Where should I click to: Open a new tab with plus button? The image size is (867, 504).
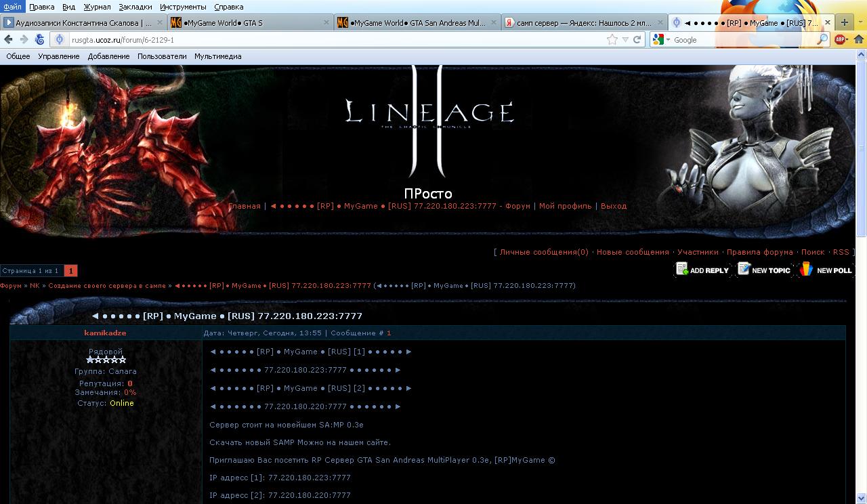(844, 22)
